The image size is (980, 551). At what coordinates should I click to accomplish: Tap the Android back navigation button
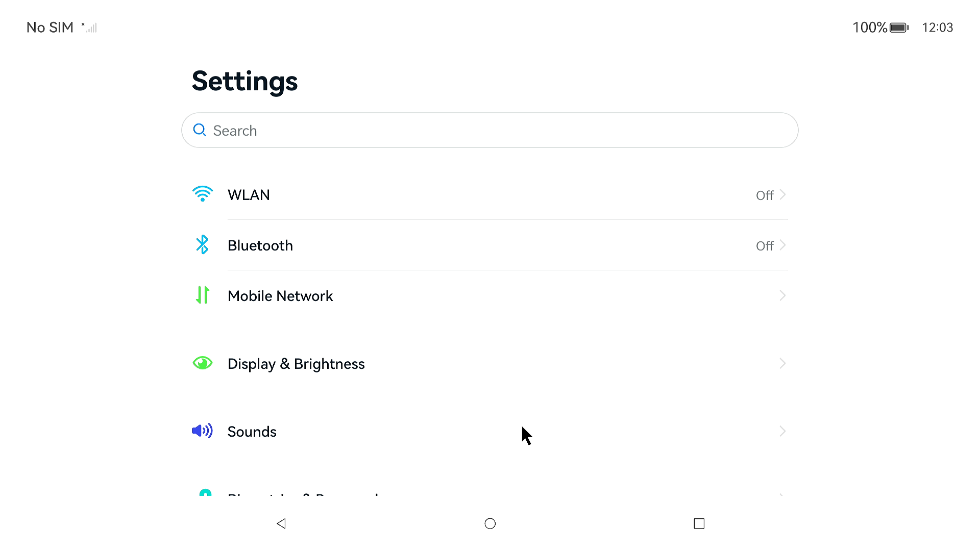click(x=281, y=523)
